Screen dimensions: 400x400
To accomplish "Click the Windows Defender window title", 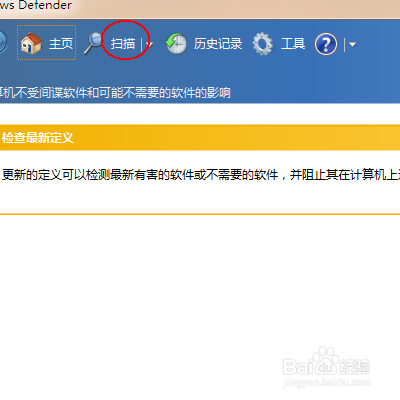I will click(x=36, y=5).
